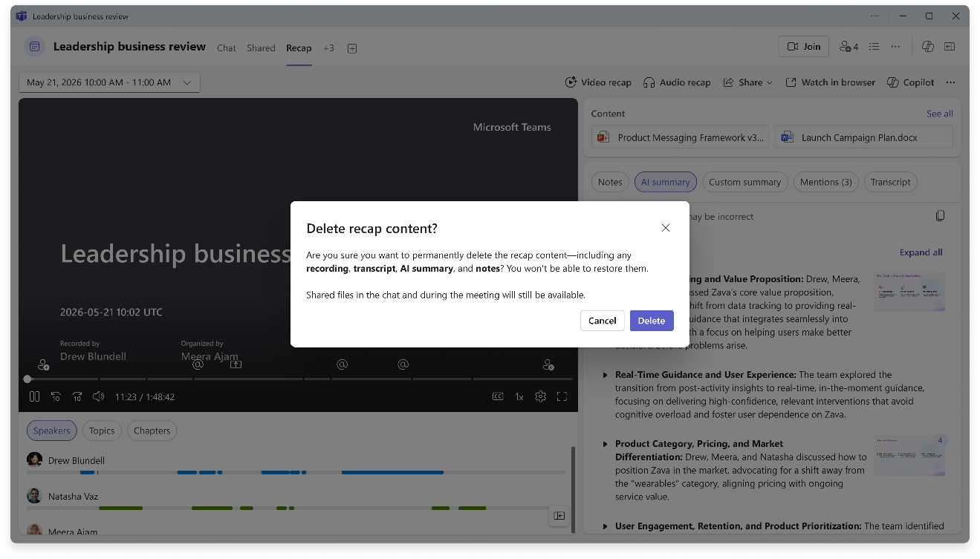This screenshot has height=559, width=980.
Task: Open the meeting date and time dropdown
Action: 109,82
